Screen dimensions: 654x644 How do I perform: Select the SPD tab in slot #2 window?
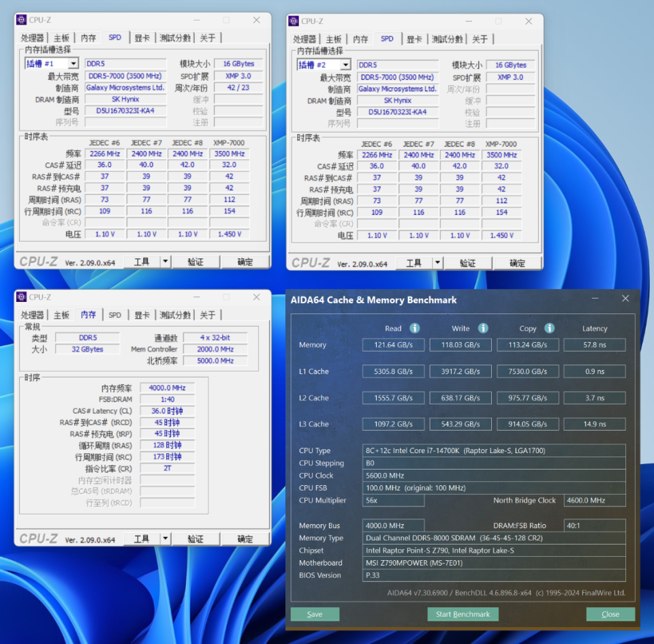[x=387, y=39]
